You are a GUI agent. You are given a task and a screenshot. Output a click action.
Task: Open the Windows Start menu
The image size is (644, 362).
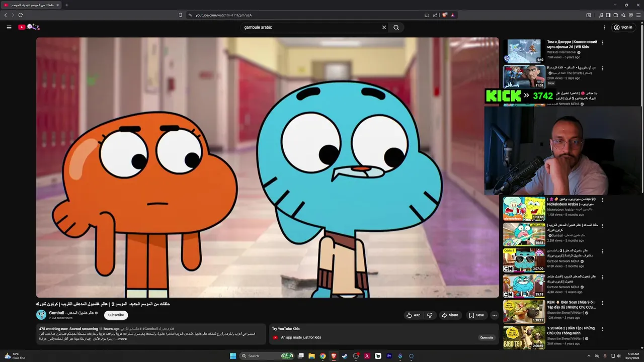pyautogui.click(x=233, y=356)
